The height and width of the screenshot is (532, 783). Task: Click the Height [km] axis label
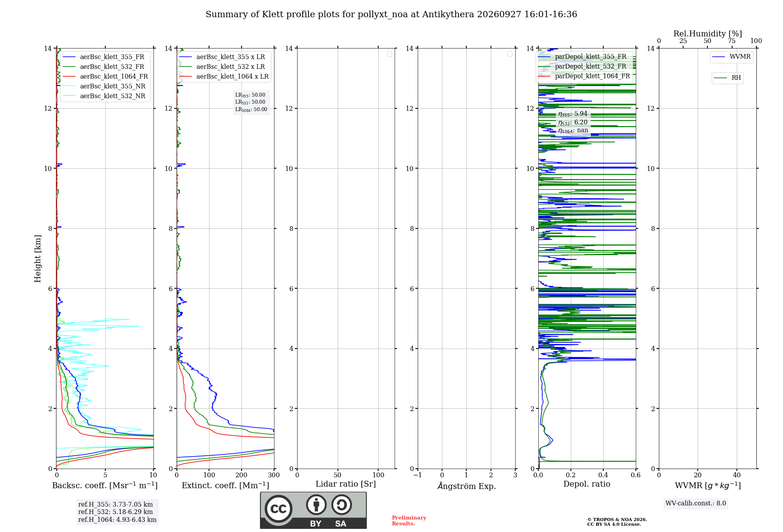pyautogui.click(x=38, y=259)
